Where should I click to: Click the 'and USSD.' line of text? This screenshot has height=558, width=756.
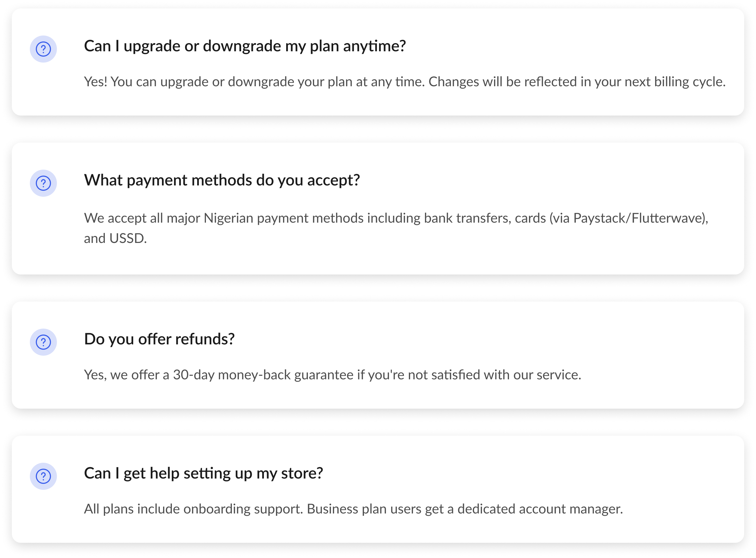(115, 238)
